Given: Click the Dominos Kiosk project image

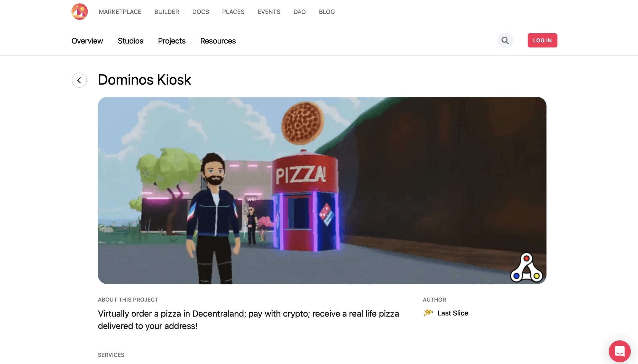Looking at the screenshot, I should [322, 190].
